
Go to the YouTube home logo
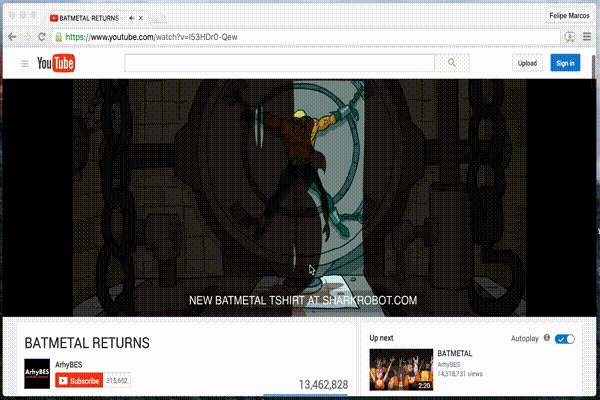pos(56,63)
